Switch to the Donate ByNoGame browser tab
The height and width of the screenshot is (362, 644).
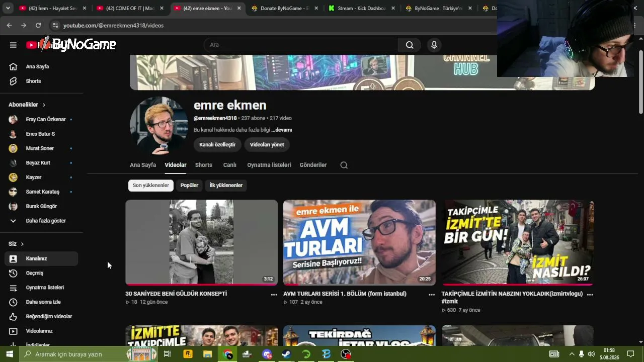(x=284, y=9)
